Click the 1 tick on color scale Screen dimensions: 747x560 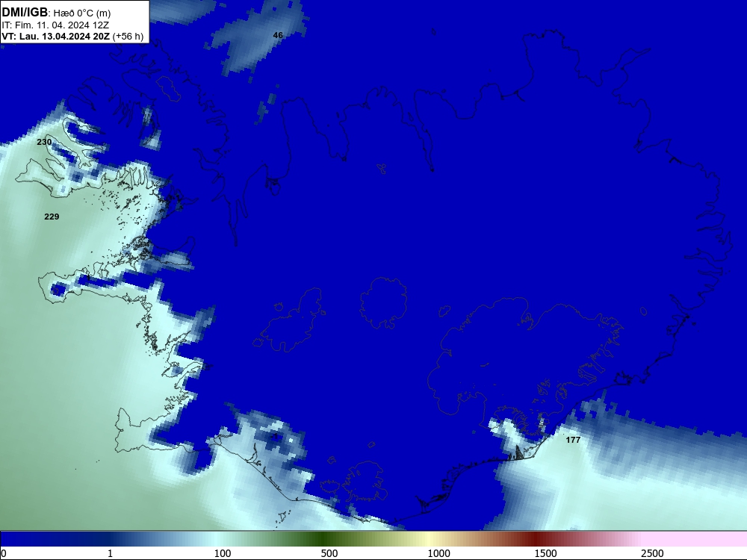[x=110, y=553]
